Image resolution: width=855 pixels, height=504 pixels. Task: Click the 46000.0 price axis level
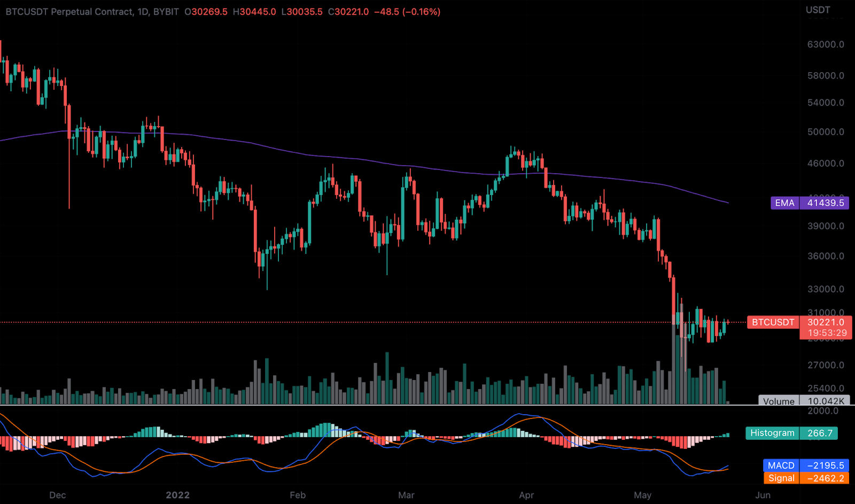click(x=826, y=164)
